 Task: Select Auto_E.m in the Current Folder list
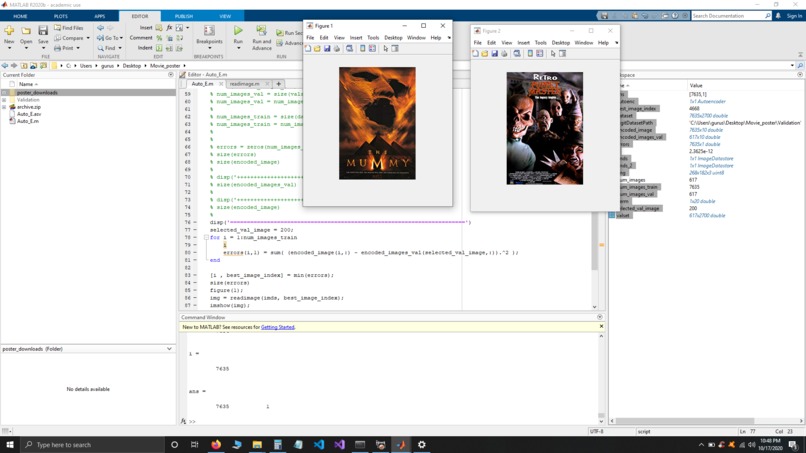click(28, 121)
